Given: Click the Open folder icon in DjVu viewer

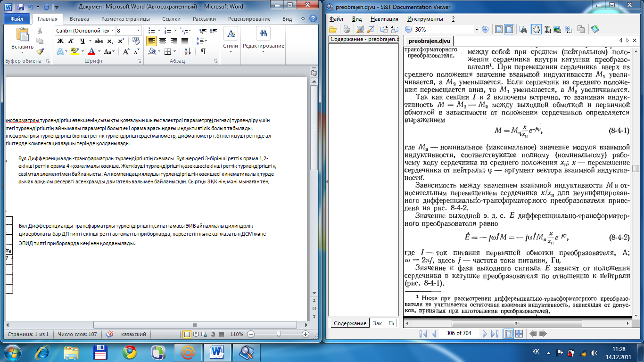Looking at the screenshot, I should click(333, 29).
